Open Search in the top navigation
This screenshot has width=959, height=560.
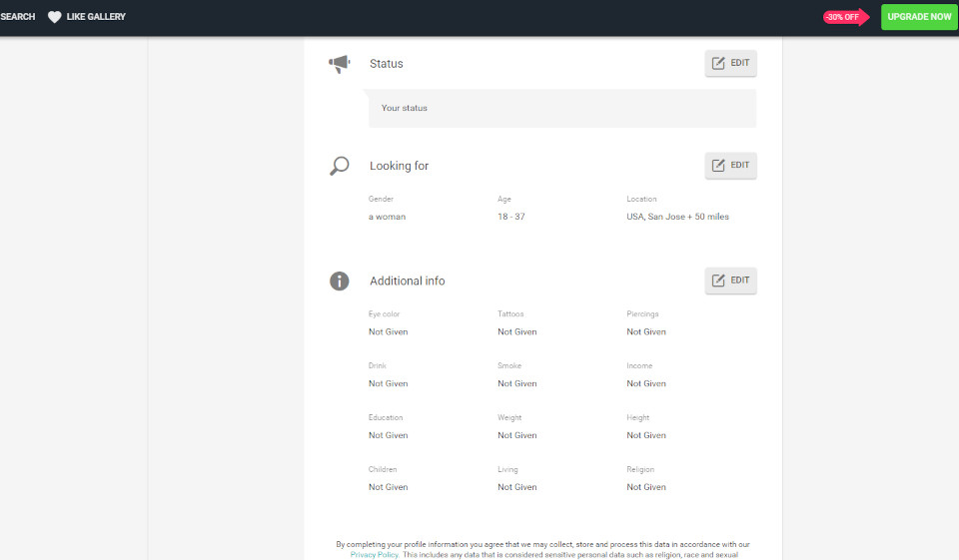tap(17, 17)
